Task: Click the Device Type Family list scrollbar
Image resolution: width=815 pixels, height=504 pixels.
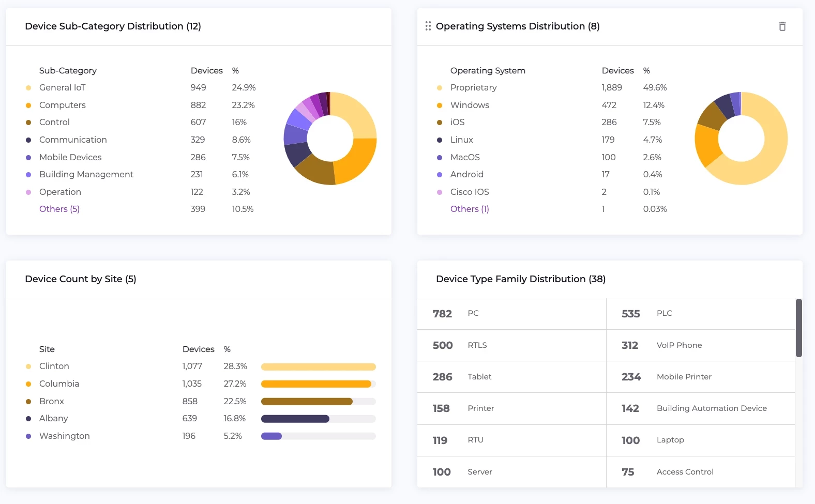Action: pos(798,328)
